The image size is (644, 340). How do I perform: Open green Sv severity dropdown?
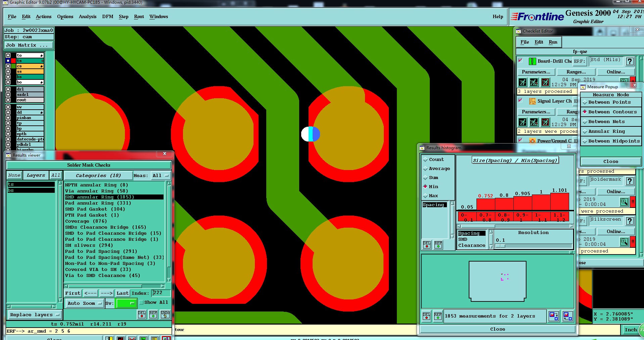coord(126,303)
